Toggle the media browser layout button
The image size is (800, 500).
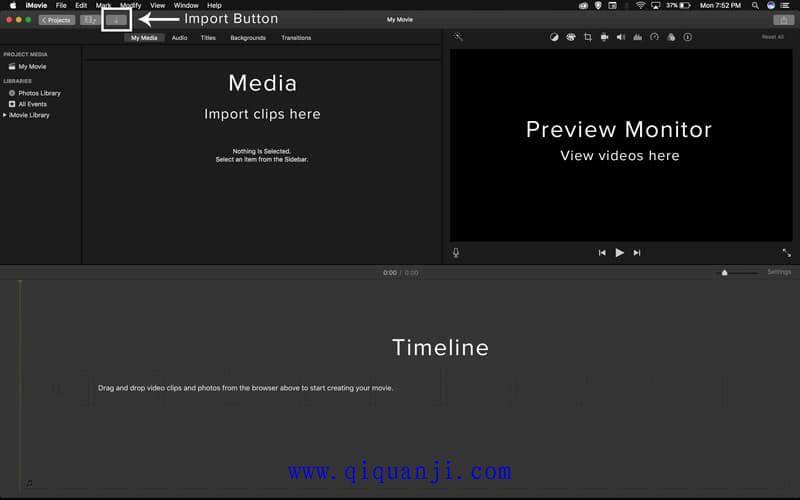tap(90, 19)
